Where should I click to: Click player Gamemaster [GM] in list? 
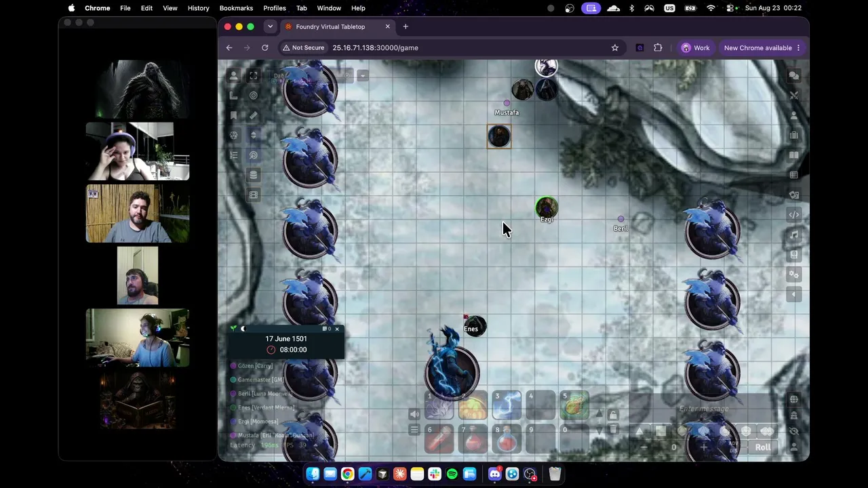coord(260,380)
